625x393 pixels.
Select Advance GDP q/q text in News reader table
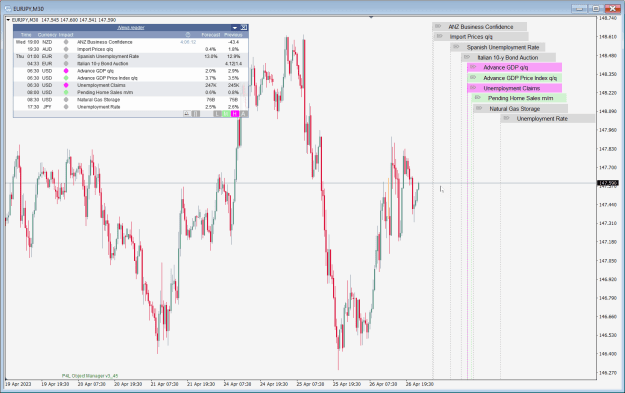click(95, 71)
